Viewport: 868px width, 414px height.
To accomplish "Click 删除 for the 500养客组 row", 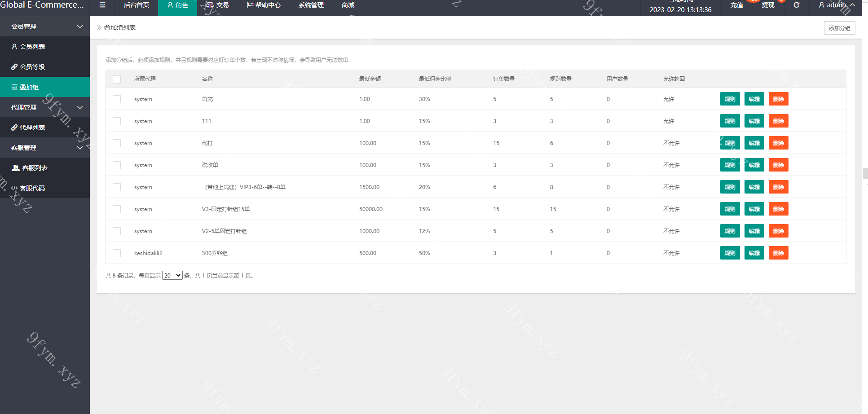I will 778,253.
